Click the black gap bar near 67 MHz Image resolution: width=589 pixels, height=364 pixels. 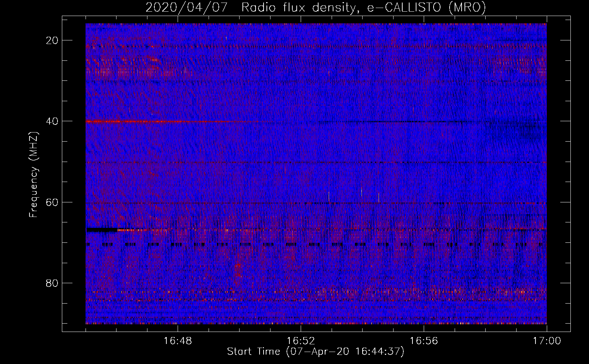click(x=102, y=230)
